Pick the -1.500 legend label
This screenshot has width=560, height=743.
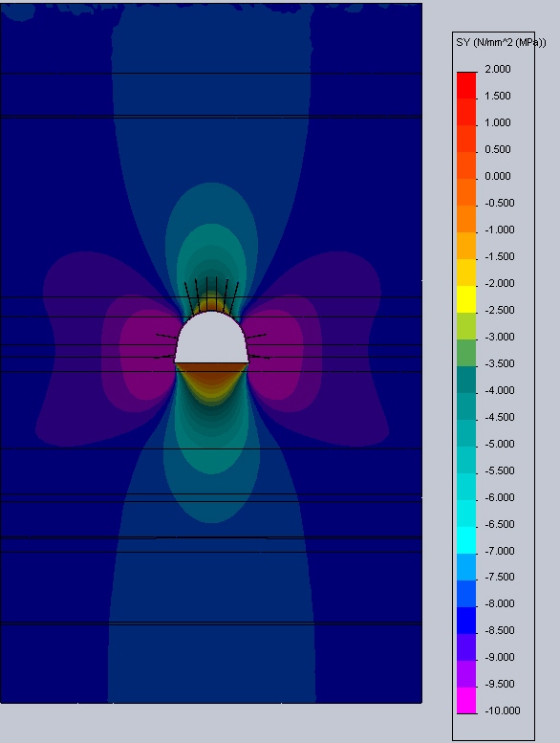tap(500, 257)
